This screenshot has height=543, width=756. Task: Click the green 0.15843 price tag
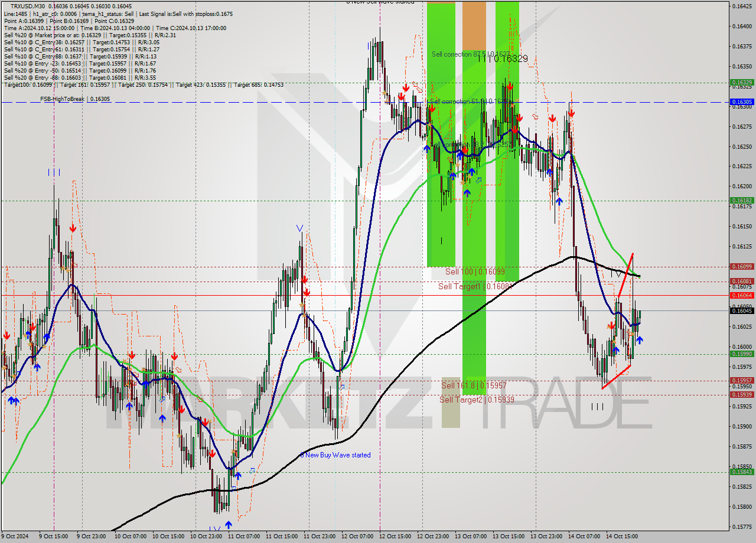742,472
